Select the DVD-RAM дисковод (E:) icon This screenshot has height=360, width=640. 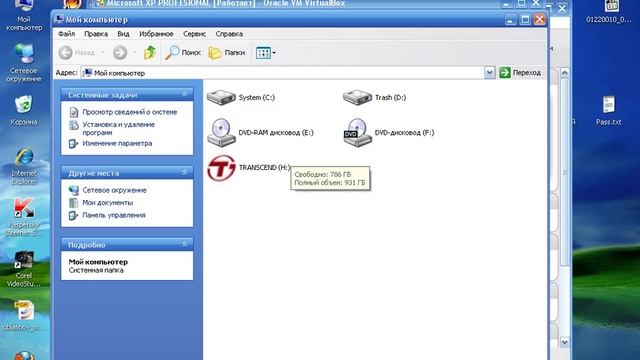click(221, 132)
